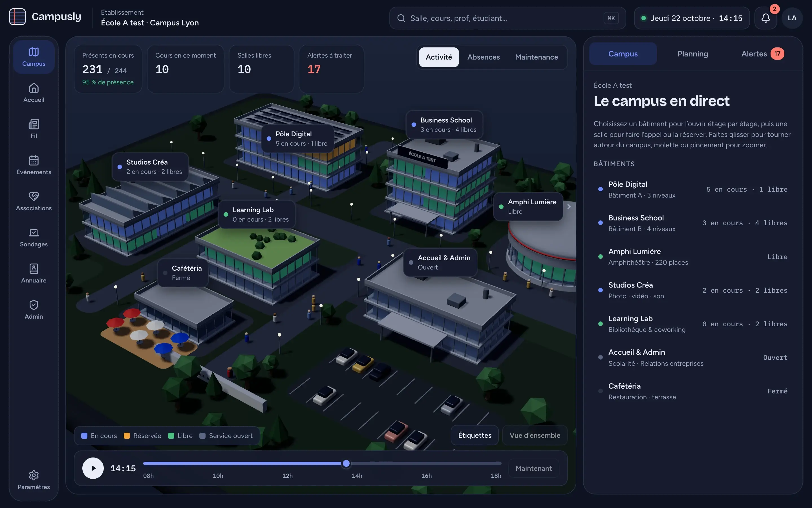
Task: Click the 16h mark on timeline
Action: pos(426,476)
